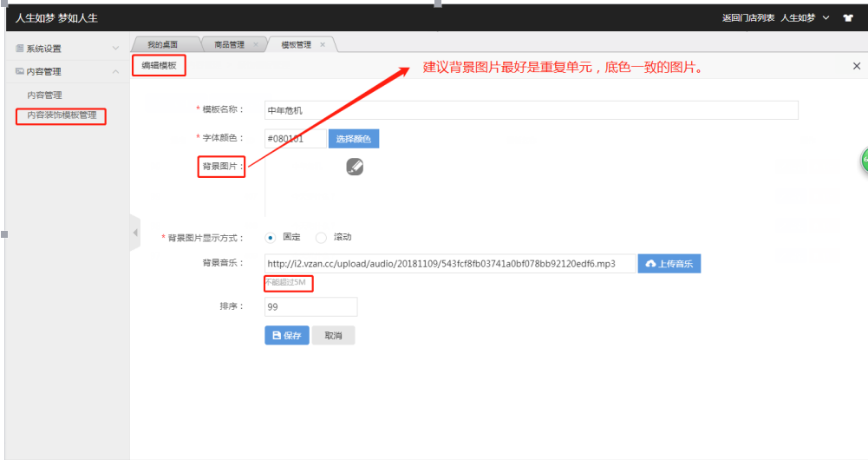This screenshot has width=868, height=460.
Task: Expand the 系统设置 sidebar section chevron
Action: click(115, 49)
